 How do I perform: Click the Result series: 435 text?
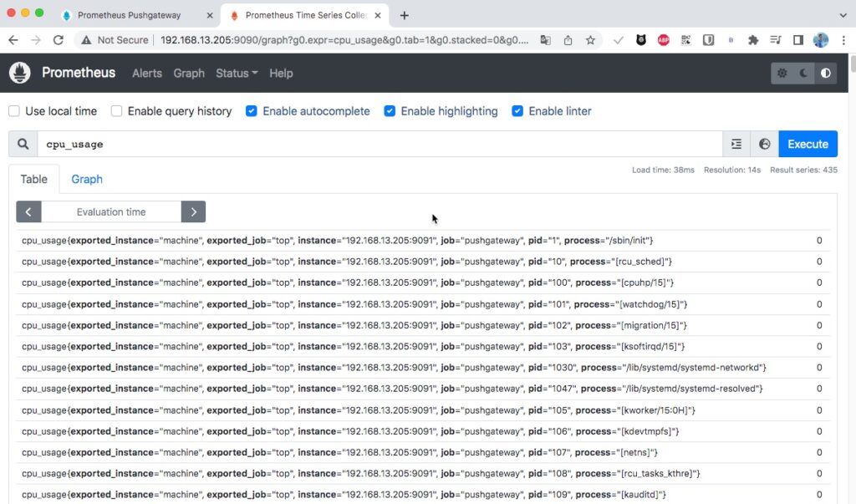[x=803, y=170]
